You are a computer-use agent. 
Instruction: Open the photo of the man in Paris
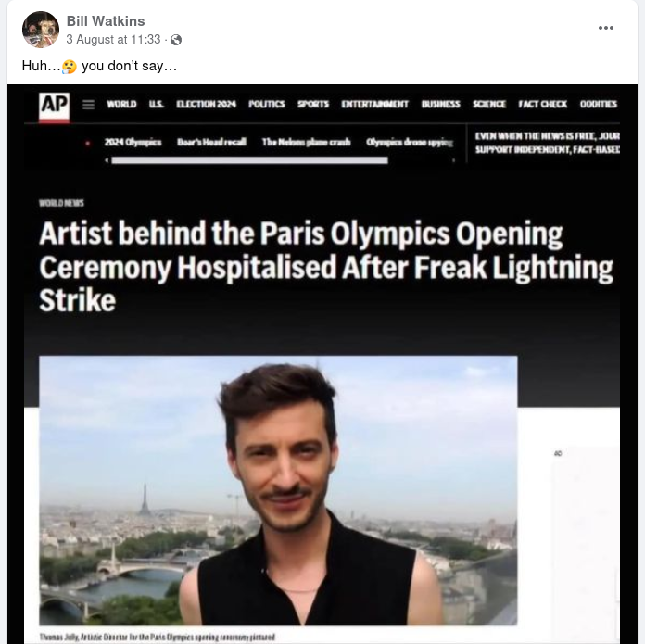[278, 490]
